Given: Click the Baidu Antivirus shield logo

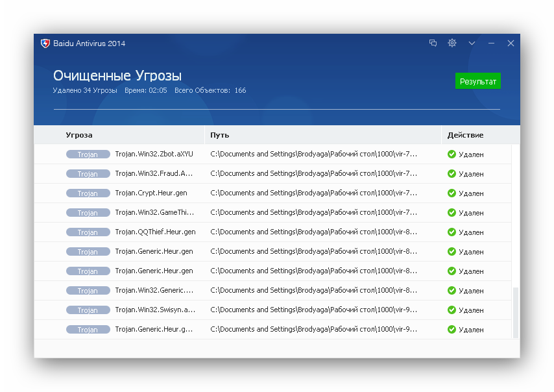Looking at the screenshot, I should tap(45, 43).
